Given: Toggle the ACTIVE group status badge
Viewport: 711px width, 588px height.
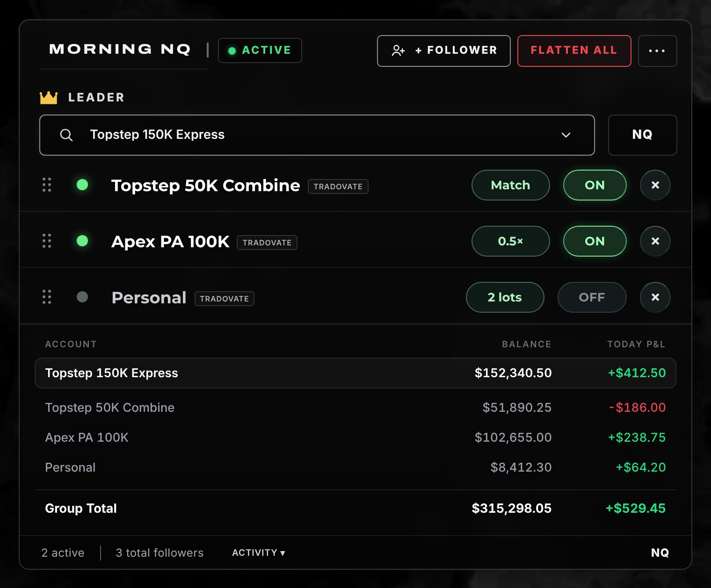Looking at the screenshot, I should pyautogui.click(x=260, y=50).
